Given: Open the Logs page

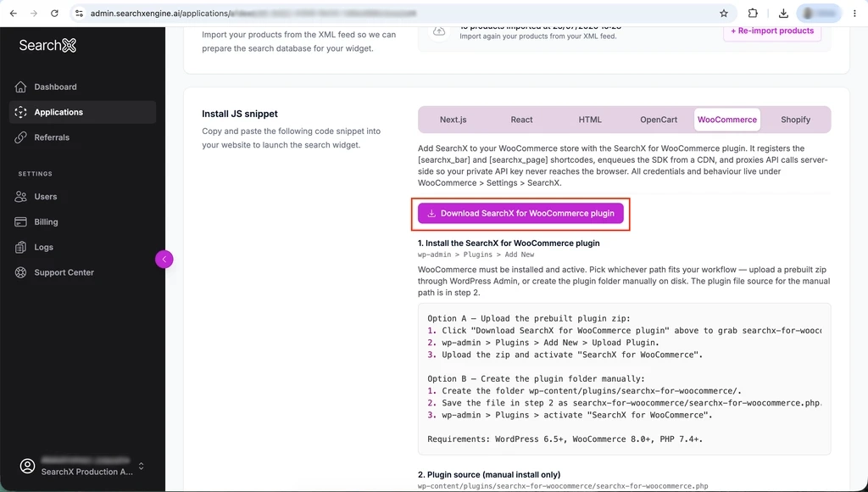Looking at the screenshot, I should coord(82,247).
